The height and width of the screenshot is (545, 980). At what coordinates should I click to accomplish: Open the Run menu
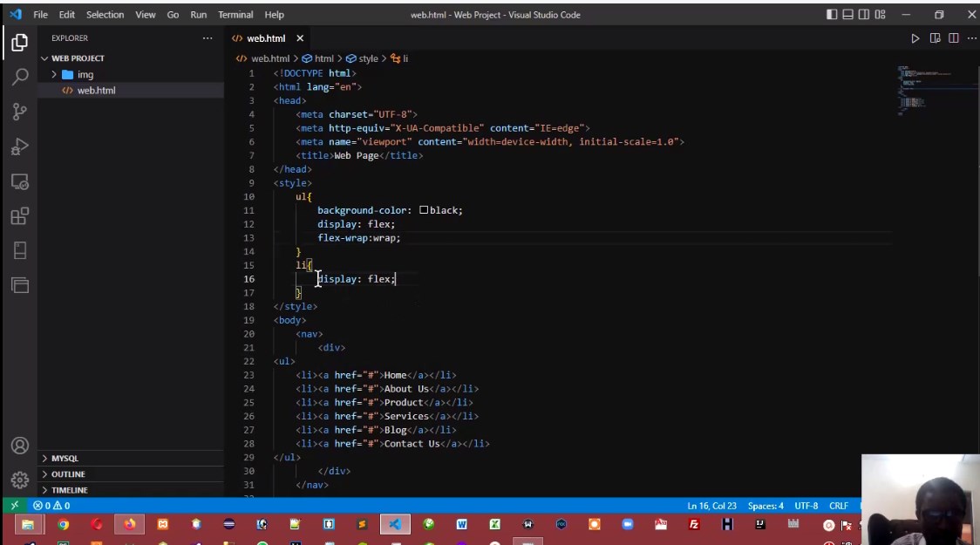pyautogui.click(x=199, y=14)
